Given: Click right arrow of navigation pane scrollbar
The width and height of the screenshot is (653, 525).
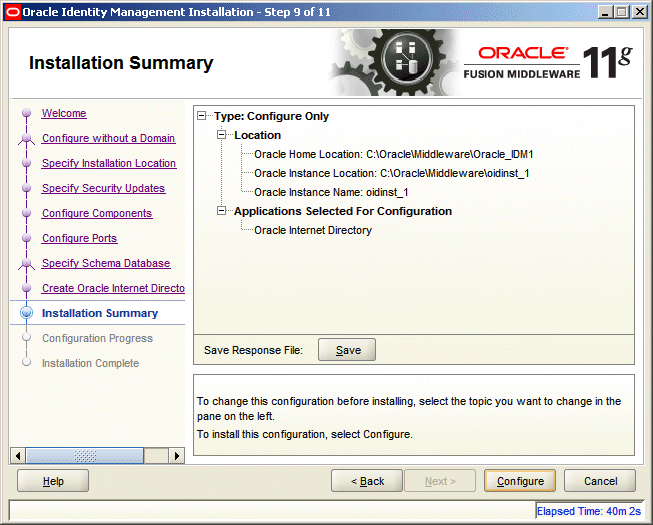Looking at the screenshot, I should [177, 455].
